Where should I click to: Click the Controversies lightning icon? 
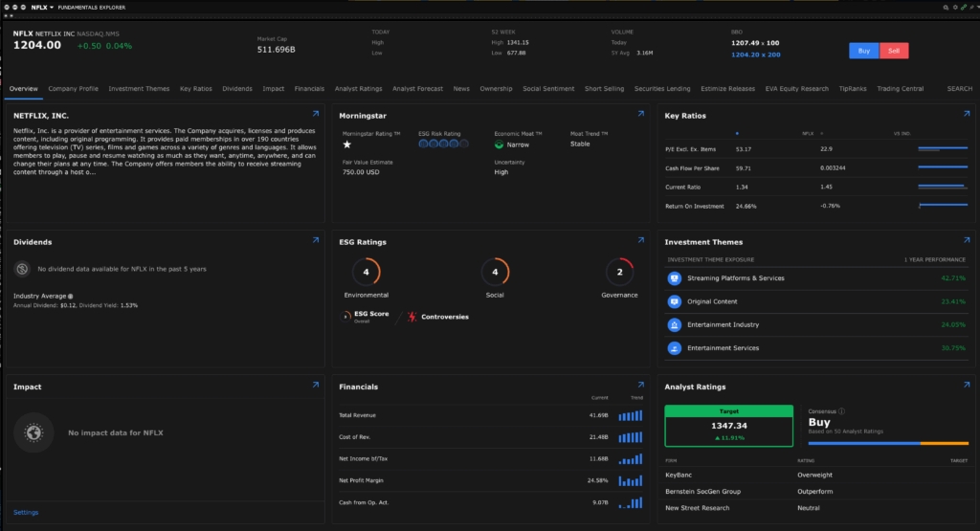point(412,316)
